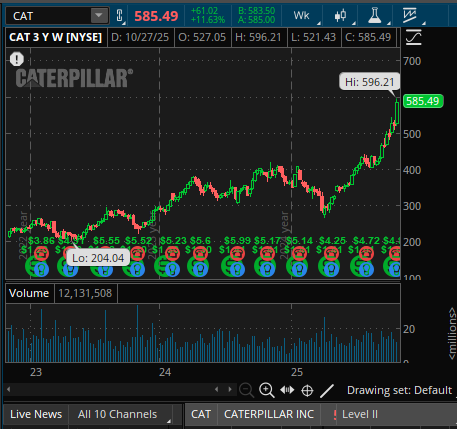Open the Drawing set: Default selector
The height and width of the screenshot is (429, 457).
tap(399, 390)
